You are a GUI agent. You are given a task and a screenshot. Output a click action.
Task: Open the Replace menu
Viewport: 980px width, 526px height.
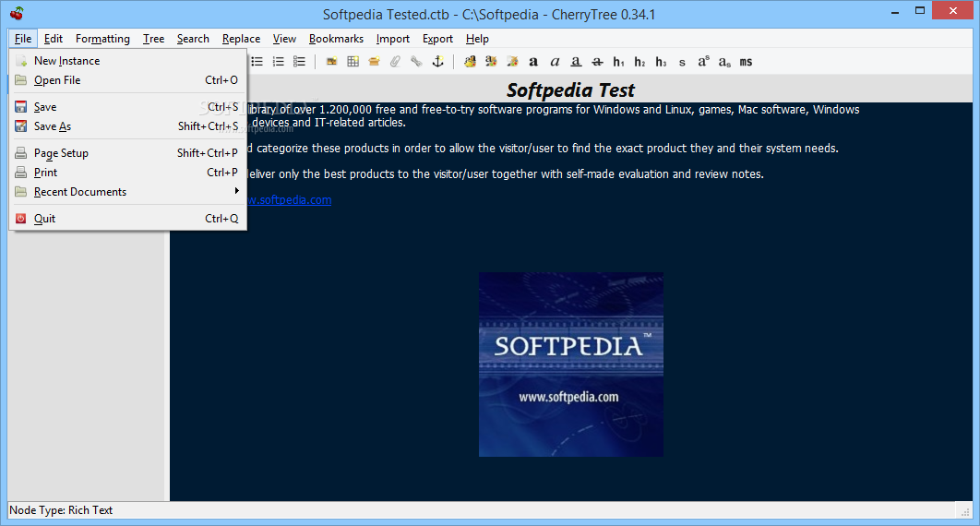(241, 39)
